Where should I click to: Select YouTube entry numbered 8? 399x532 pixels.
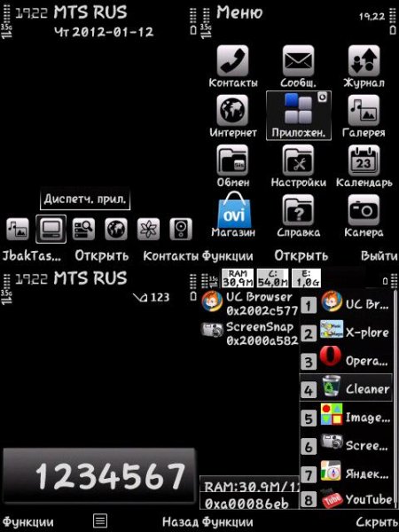tap(346, 499)
